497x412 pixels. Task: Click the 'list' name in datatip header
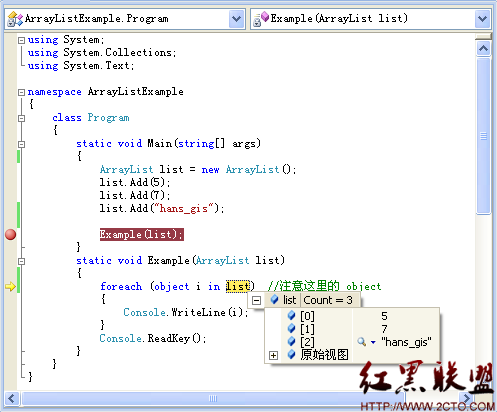click(x=289, y=300)
